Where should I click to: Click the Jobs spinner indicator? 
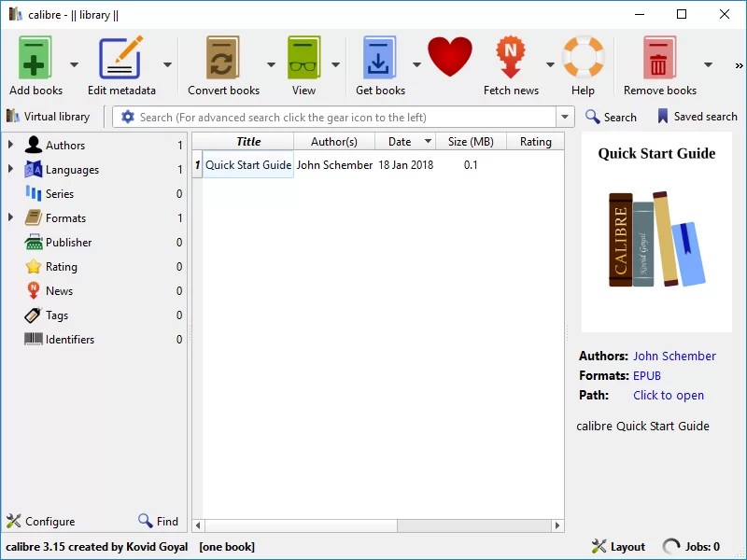click(671, 547)
